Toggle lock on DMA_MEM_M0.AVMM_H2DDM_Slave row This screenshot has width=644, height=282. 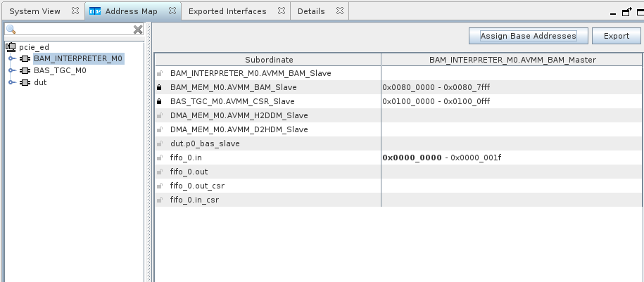[159, 116]
